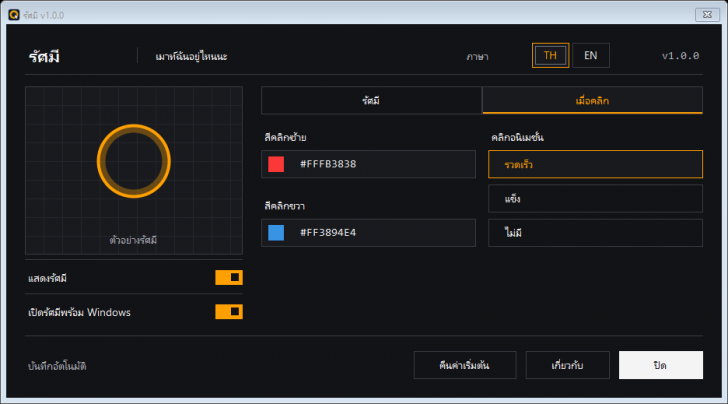The width and height of the screenshot is (728, 404).
Task: Click the white ปิด button
Action: tap(661, 365)
